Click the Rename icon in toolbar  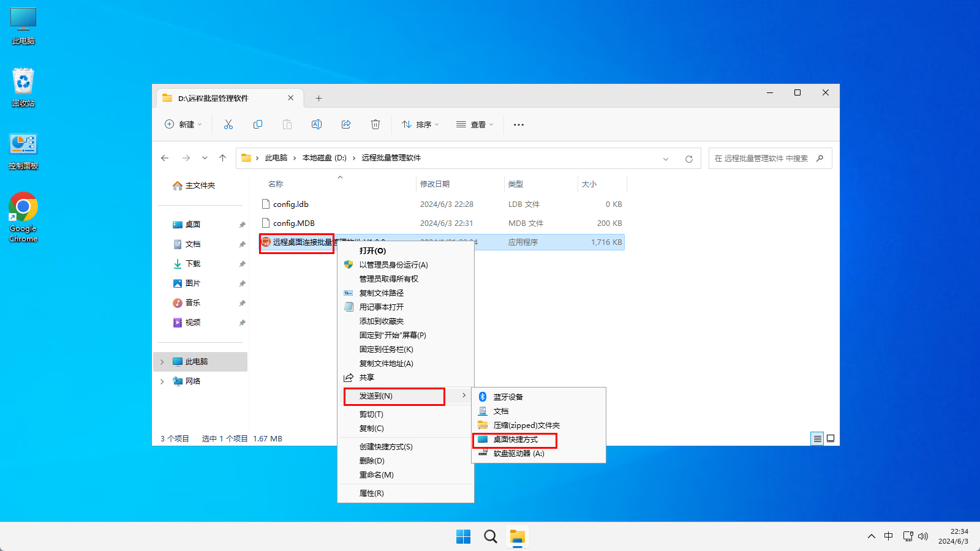tap(317, 124)
